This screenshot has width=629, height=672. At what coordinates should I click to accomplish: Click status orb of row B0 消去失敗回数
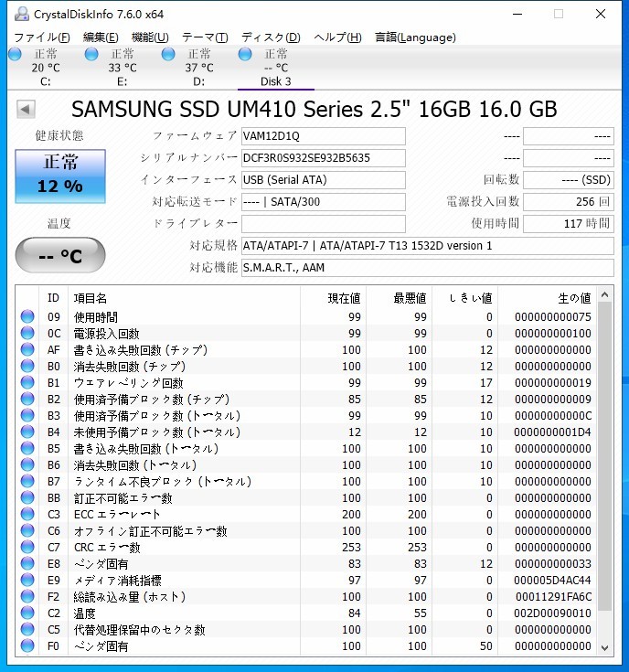point(27,366)
